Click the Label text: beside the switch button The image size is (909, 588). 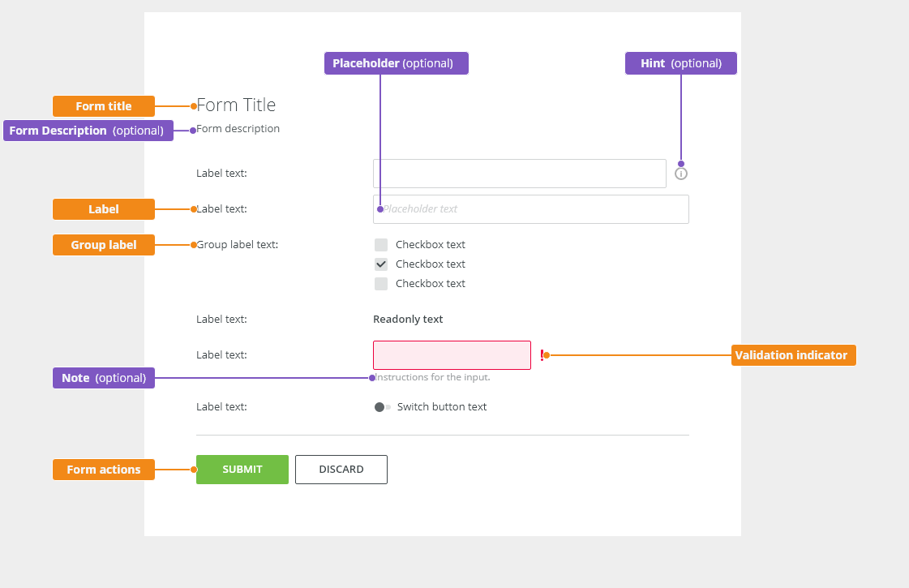(x=221, y=407)
